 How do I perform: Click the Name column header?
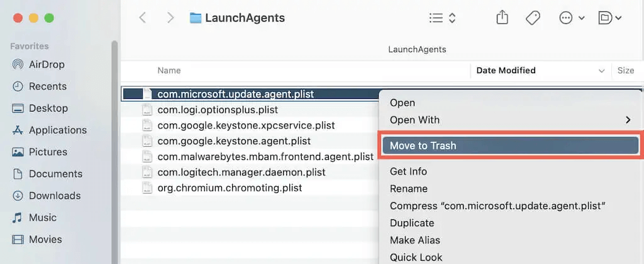click(169, 71)
